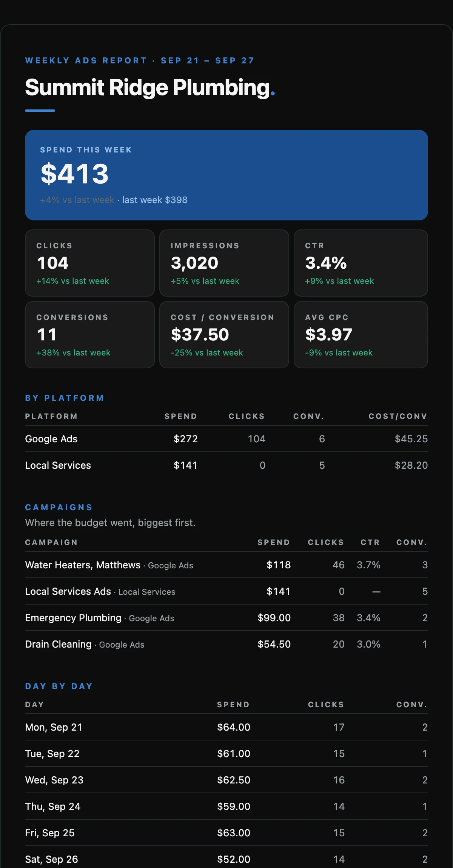This screenshot has width=453, height=868.
Task: Select '+14% vs last week' under Clicks
Action: [72, 281]
